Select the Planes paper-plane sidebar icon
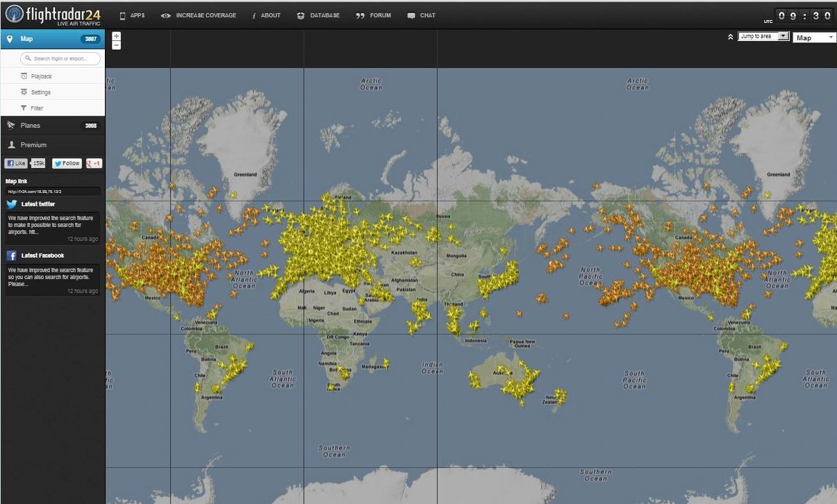Image resolution: width=837 pixels, height=504 pixels. pyautogui.click(x=10, y=125)
